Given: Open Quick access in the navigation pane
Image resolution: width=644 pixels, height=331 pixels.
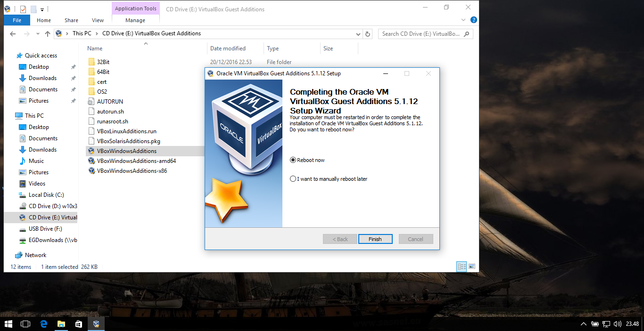Looking at the screenshot, I should point(41,56).
